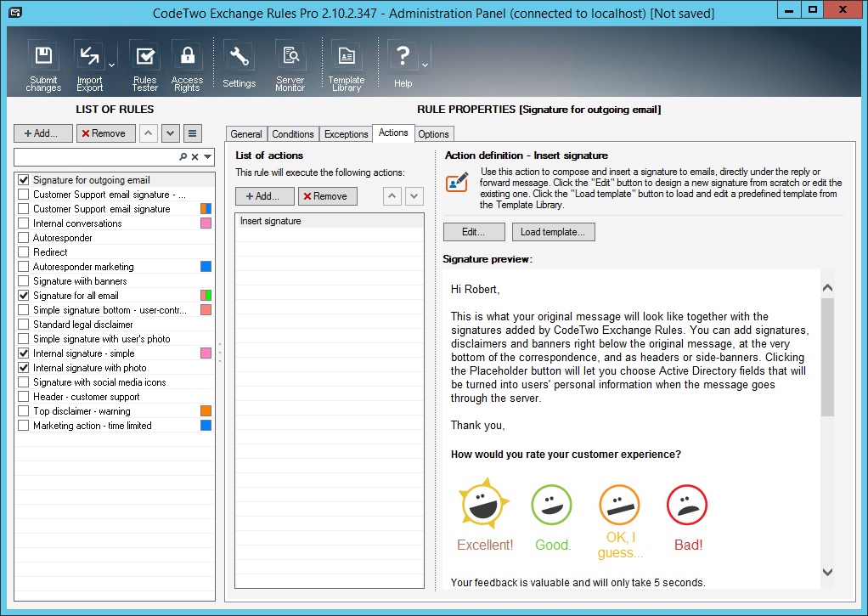Screen dimensions: 868x616
Task: Open the rules search filter dropdown arrow
Action: pos(207,157)
